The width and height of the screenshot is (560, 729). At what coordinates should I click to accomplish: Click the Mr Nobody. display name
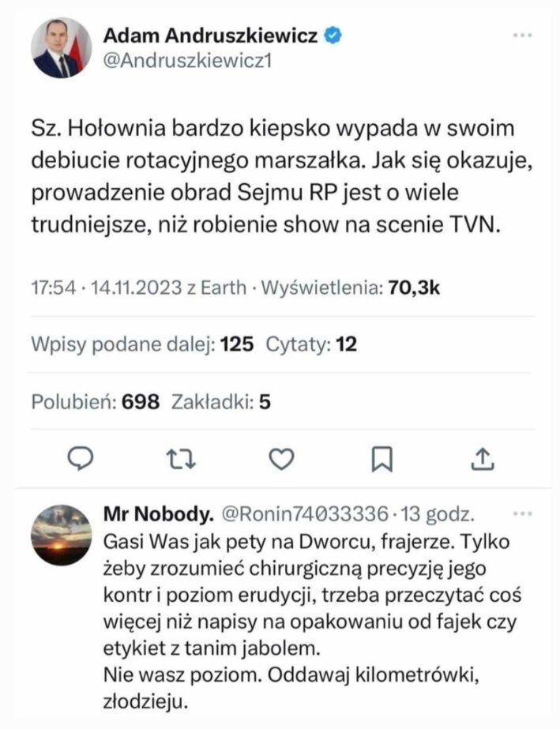pos(158,516)
